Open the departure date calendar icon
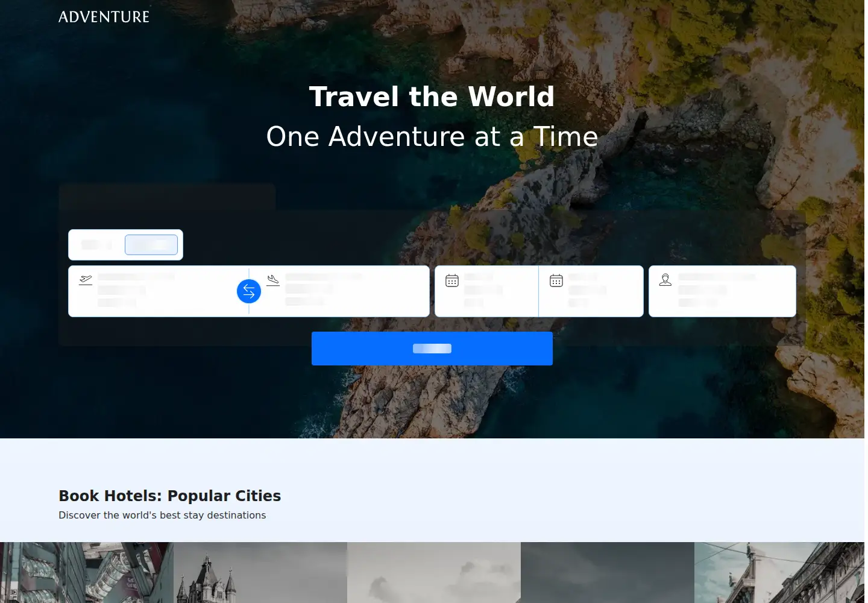The image size is (868, 603). [452, 280]
